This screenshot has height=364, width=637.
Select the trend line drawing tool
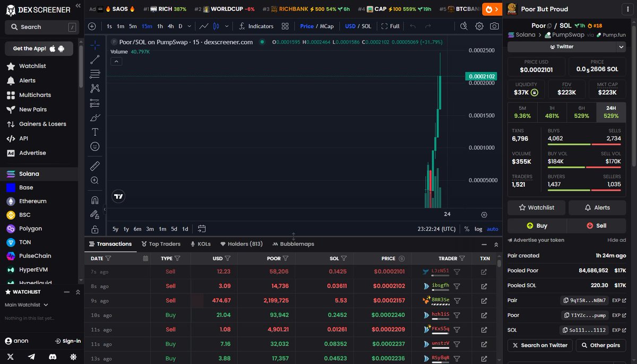94,60
